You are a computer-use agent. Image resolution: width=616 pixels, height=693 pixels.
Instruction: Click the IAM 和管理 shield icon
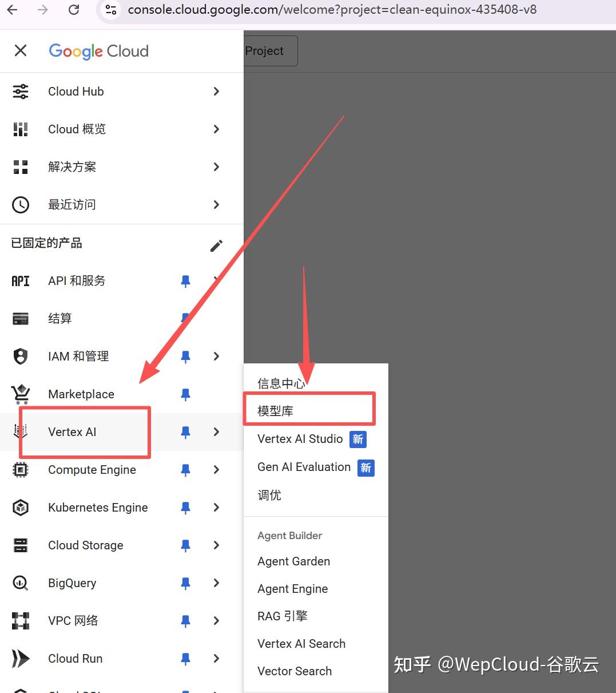coord(21,357)
